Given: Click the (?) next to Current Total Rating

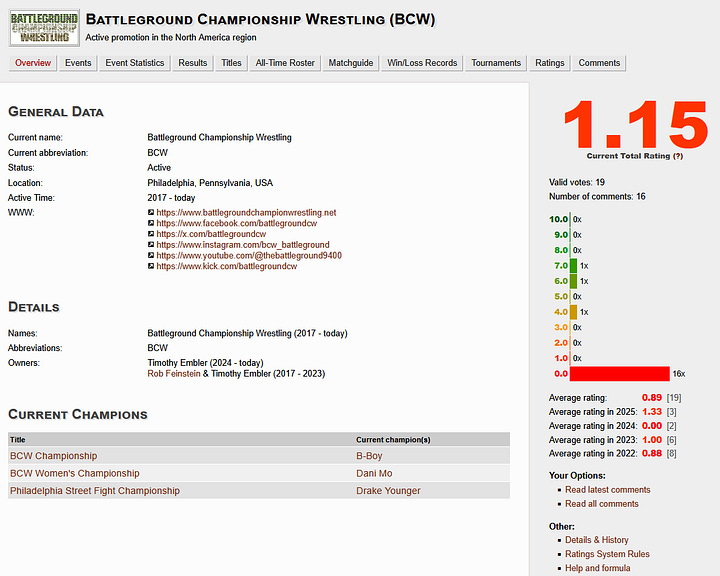Looking at the screenshot, I should pos(678,156).
